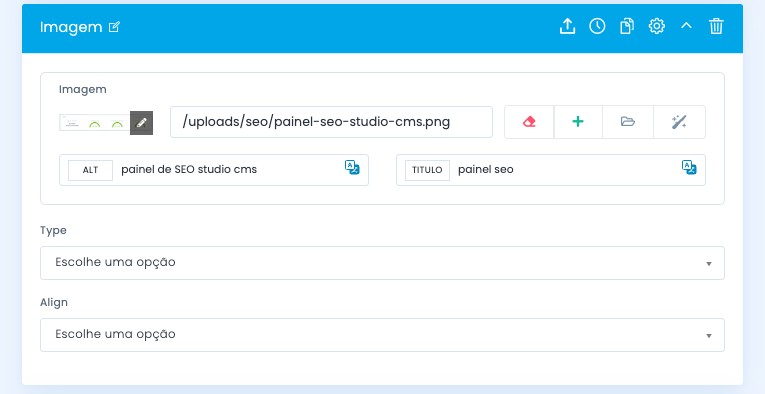Collapse the Imagem panel with chevron
Viewport: 765px width, 394px height.
tap(686, 26)
